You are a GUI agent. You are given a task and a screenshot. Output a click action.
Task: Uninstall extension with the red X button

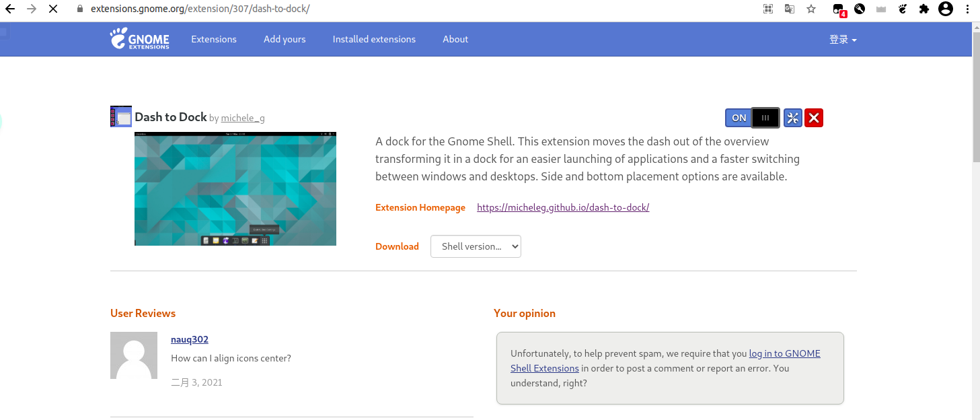point(814,118)
